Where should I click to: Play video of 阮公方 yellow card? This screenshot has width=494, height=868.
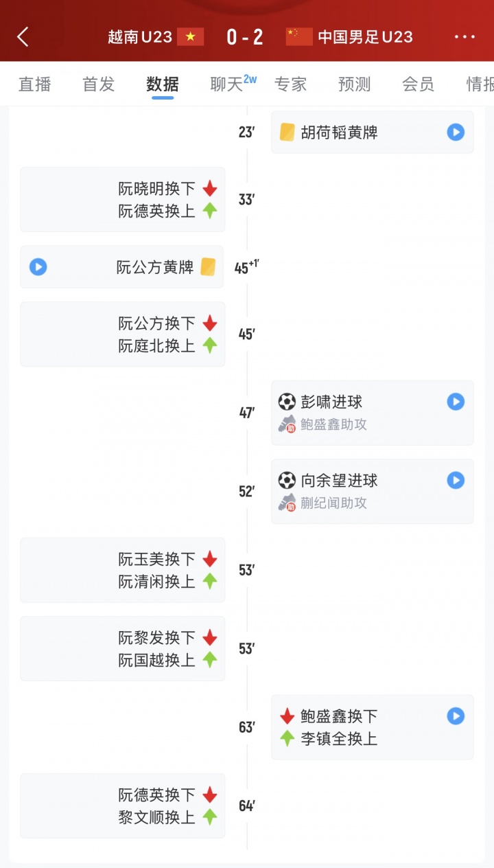coord(38,266)
